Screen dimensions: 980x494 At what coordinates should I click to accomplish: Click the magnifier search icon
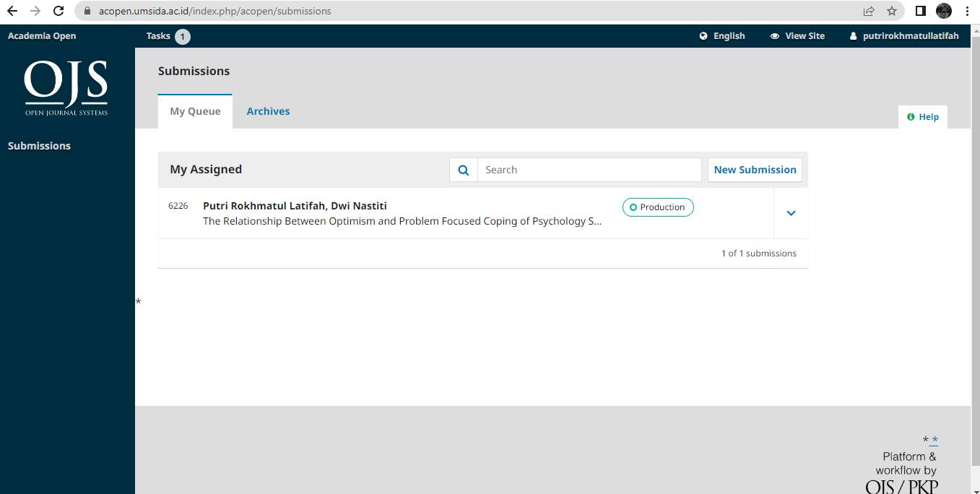pyautogui.click(x=464, y=170)
